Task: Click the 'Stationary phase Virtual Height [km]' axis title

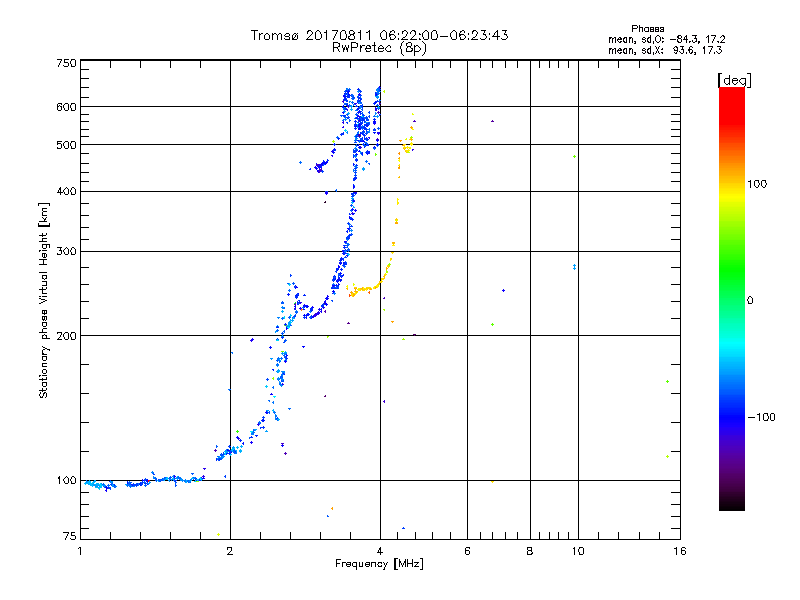Action: (44, 300)
